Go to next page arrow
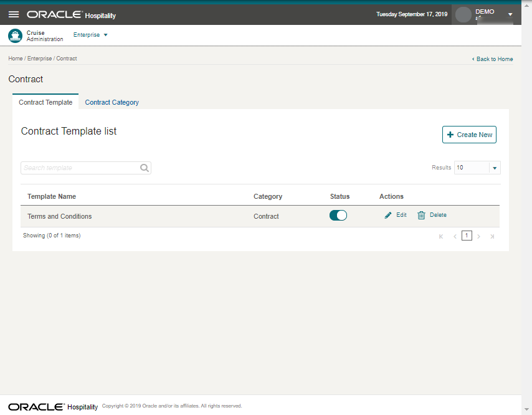The width and height of the screenshot is (532, 415). pos(478,237)
